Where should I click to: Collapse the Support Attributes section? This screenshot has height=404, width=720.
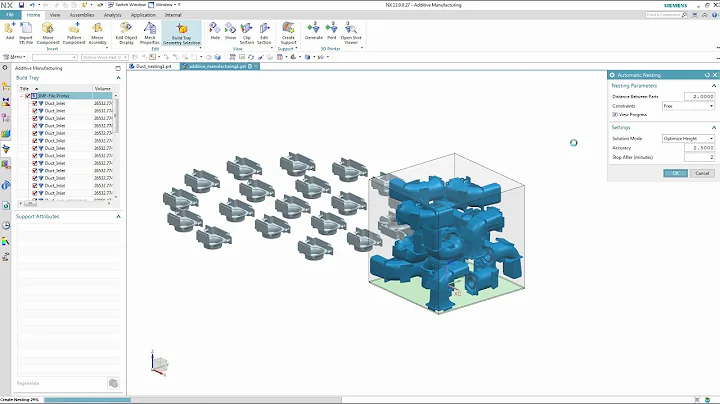(x=118, y=216)
